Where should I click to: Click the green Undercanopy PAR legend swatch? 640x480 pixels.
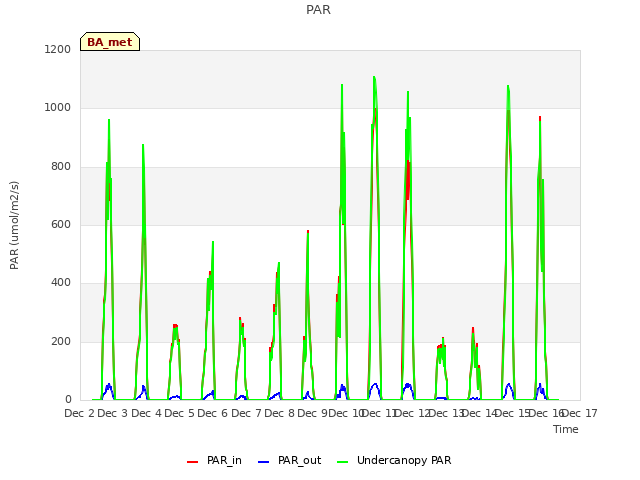tap(343, 462)
